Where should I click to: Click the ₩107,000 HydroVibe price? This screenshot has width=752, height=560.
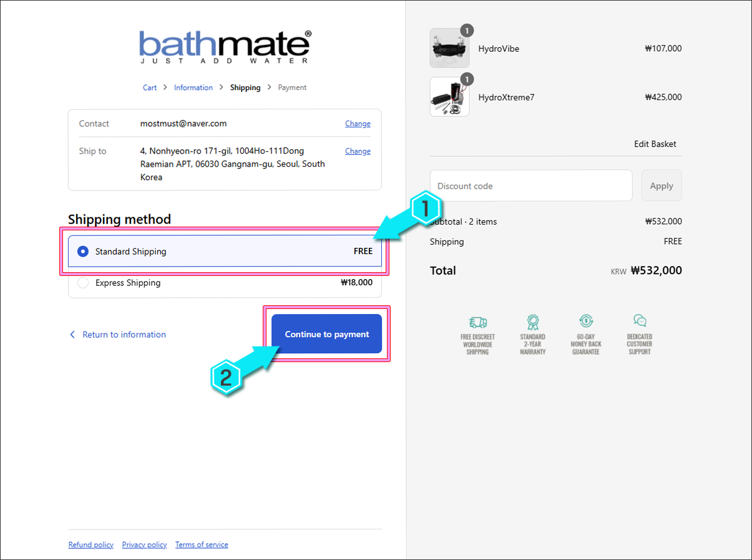coord(663,48)
